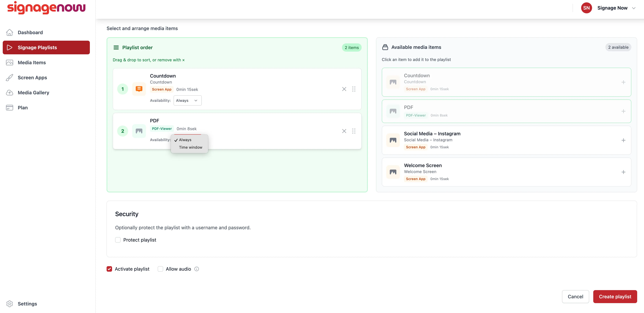This screenshot has width=644, height=313.
Task: Click the info icon beside Allow audio
Action: pos(197,269)
